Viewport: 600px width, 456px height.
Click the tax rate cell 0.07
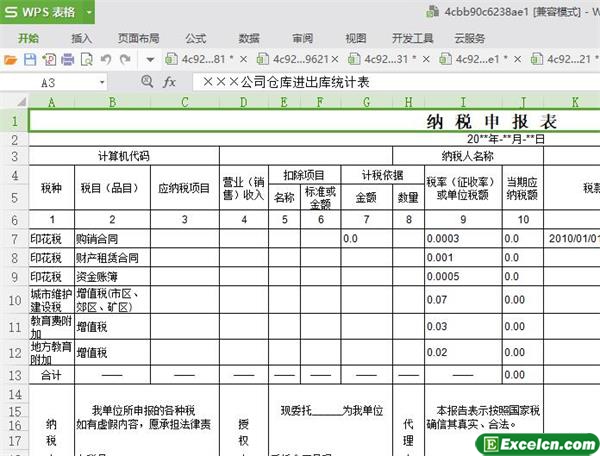pos(463,300)
